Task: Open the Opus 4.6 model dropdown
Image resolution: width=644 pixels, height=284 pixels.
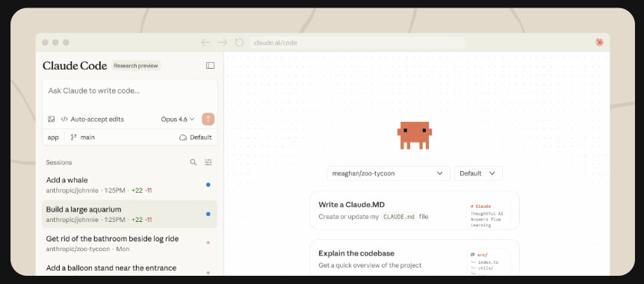Action: click(177, 119)
